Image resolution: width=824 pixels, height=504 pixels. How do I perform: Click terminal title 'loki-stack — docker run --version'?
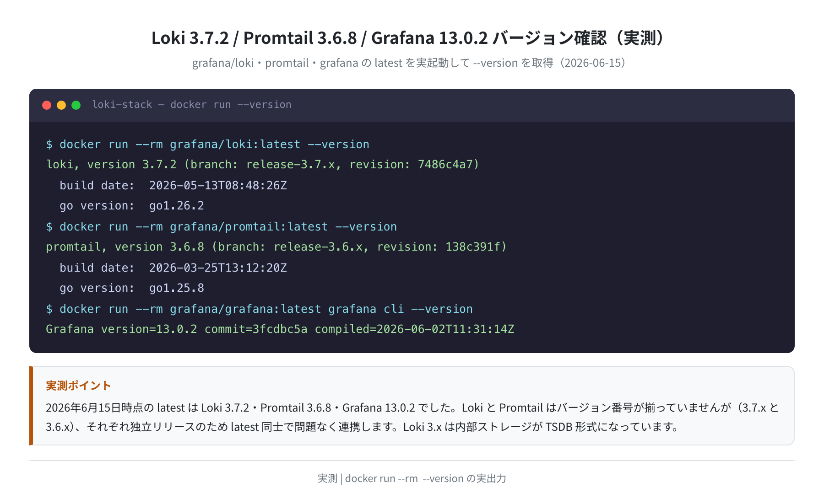pyautogui.click(x=192, y=105)
